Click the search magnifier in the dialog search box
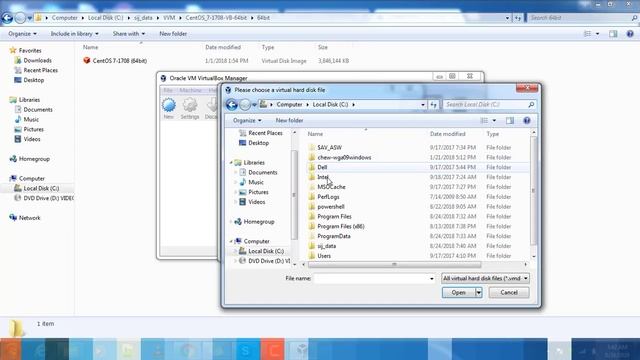Image resolution: width=640 pixels, height=360 pixels. click(x=531, y=105)
